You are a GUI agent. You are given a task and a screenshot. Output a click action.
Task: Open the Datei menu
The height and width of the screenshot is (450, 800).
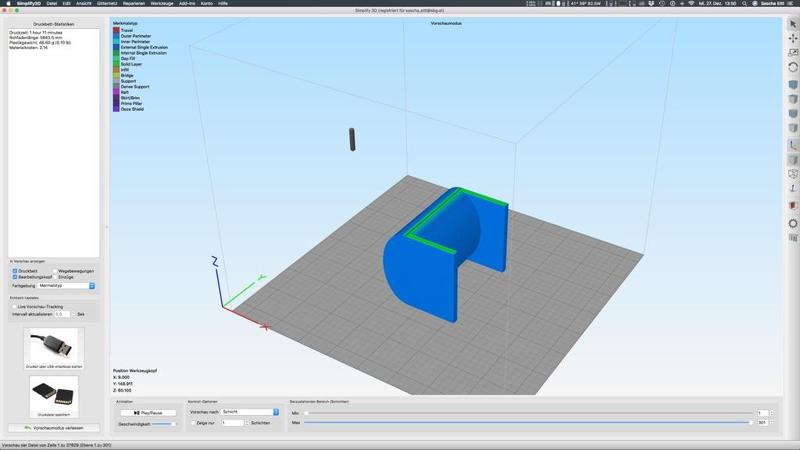click(52, 3)
